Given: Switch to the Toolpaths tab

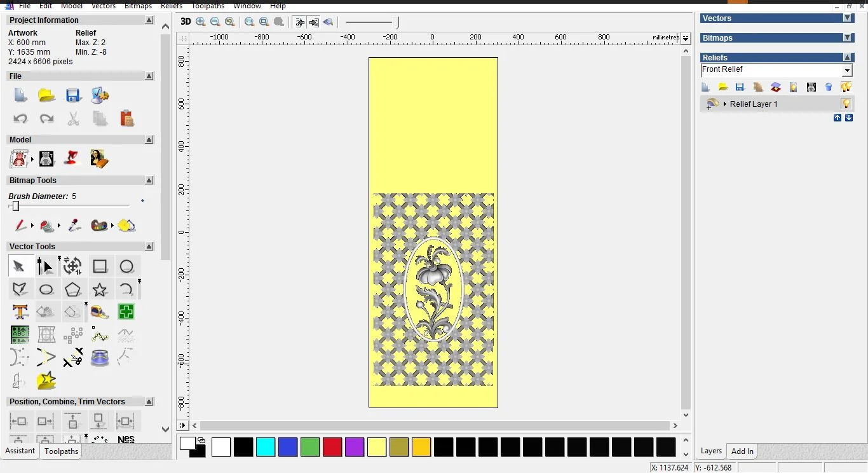Looking at the screenshot, I should click(61, 451).
